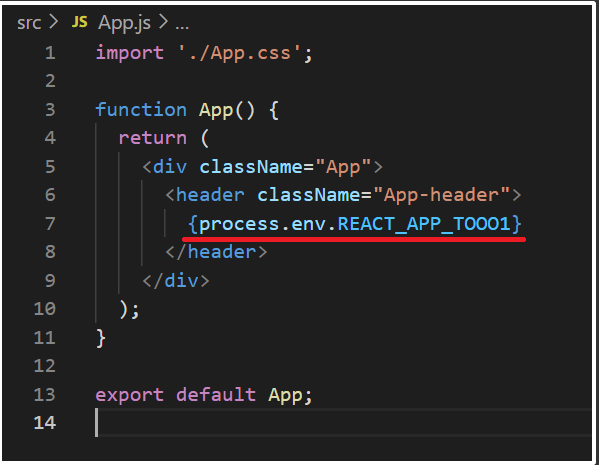599x465 pixels.
Task: Click the opening header tag name on line 6
Action: 210,195
